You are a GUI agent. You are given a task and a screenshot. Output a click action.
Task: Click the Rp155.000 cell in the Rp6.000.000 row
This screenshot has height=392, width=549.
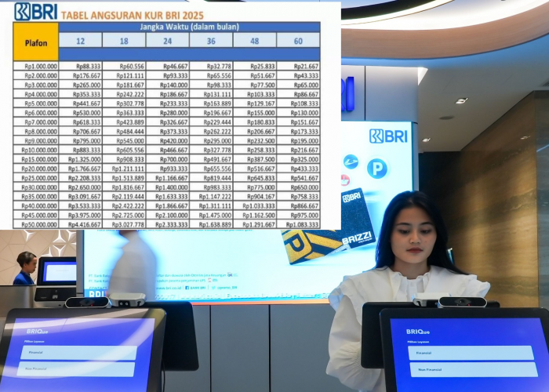[x=255, y=113]
